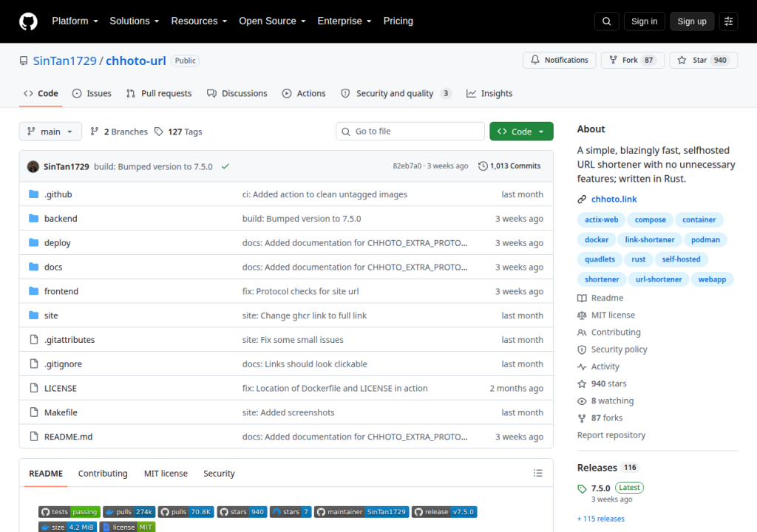The width and height of the screenshot is (757, 532).
Task: Open the Actions tab
Action: pyautogui.click(x=304, y=93)
